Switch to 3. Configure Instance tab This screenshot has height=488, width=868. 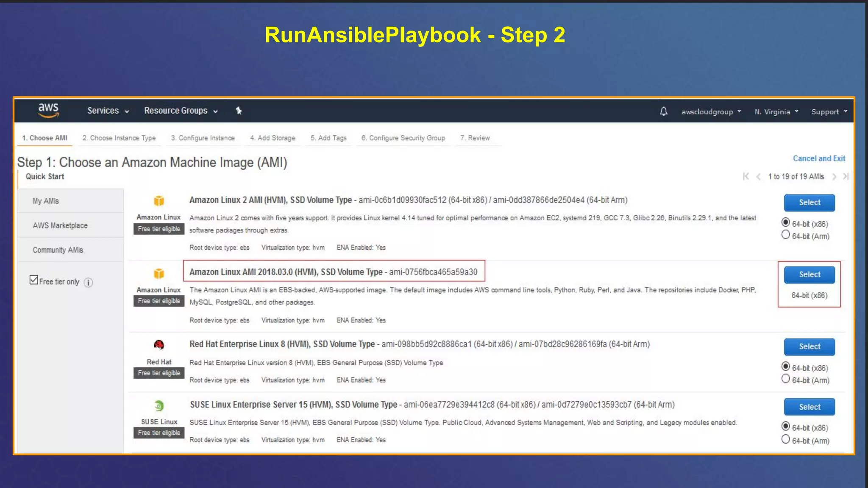click(x=203, y=138)
